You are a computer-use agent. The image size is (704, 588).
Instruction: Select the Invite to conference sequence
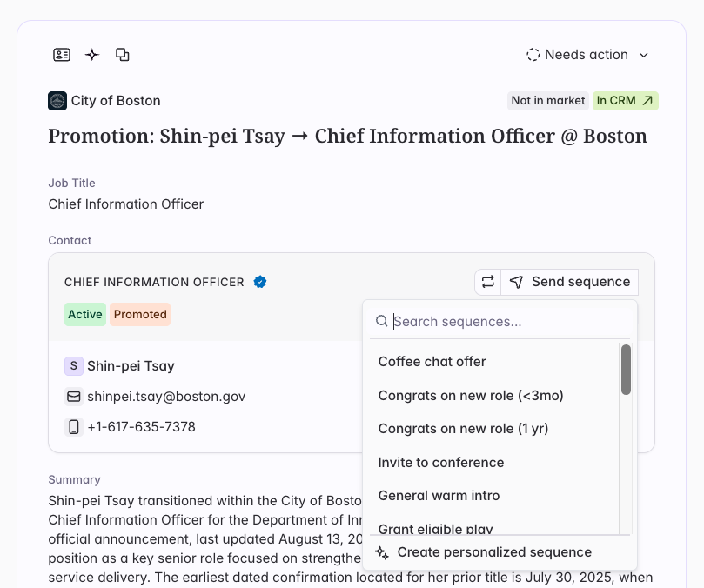point(495,463)
